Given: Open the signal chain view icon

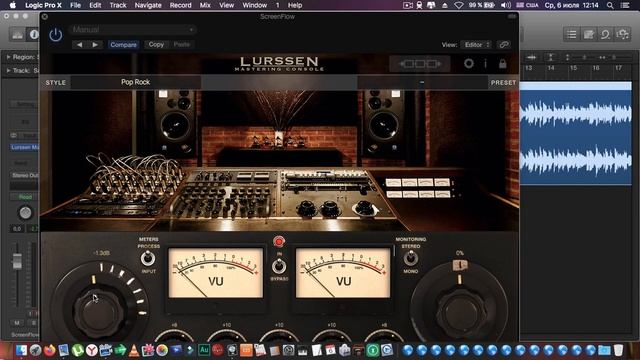Looking at the screenshot, I should coord(420,64).
